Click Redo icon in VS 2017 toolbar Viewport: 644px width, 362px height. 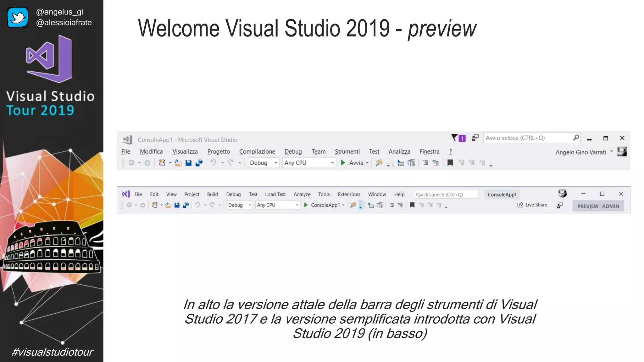tap(231, 162)
